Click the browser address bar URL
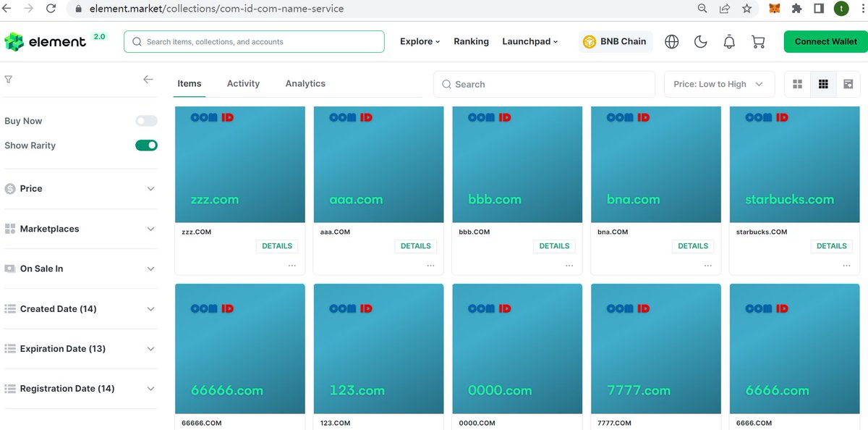868x430 pixels. (217, 9)
